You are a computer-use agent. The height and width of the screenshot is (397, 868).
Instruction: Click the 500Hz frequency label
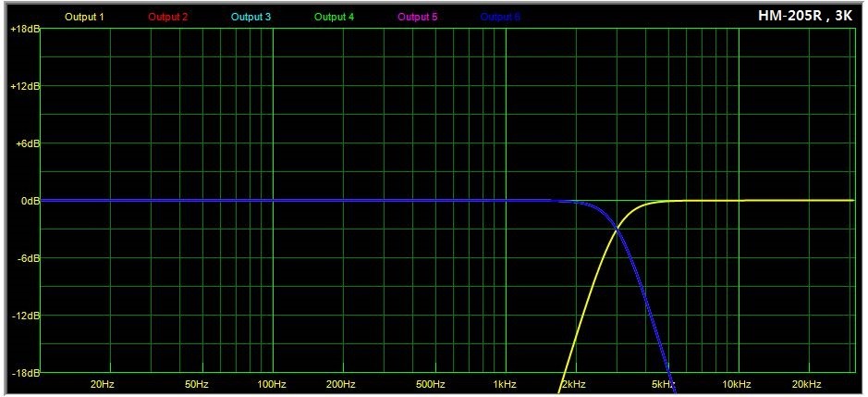pos(432,384)
